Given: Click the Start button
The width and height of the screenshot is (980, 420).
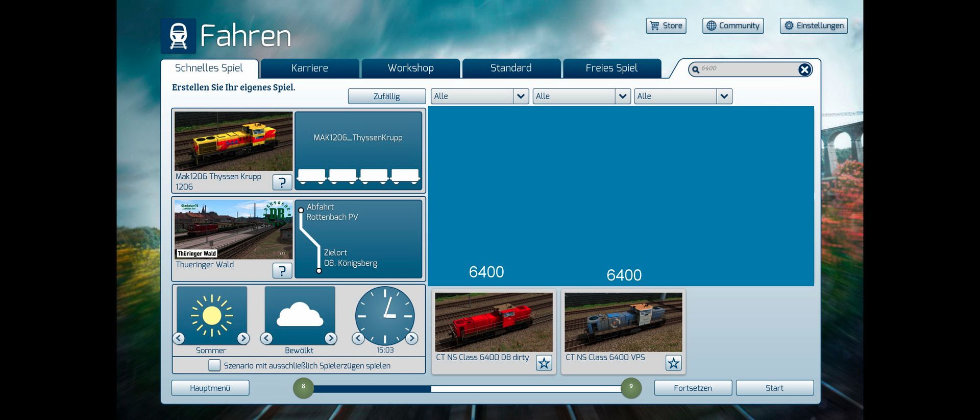Looking at the screenshot, I should click(775, 388).
